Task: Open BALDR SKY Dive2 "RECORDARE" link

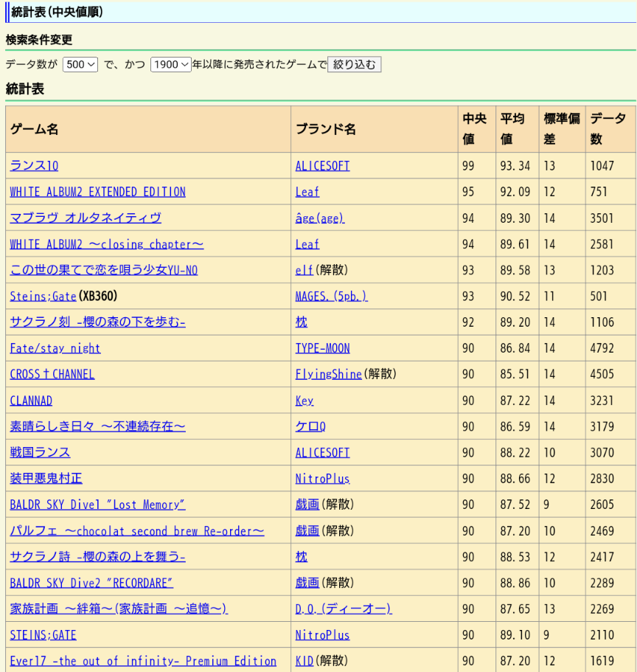Action: point(91,583)
